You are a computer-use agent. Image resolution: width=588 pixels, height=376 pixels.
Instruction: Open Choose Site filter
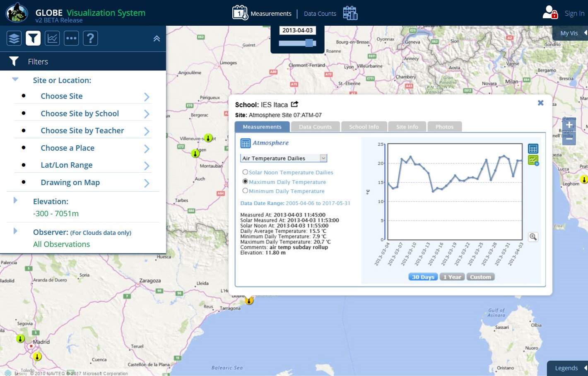[x=62, y=96]
